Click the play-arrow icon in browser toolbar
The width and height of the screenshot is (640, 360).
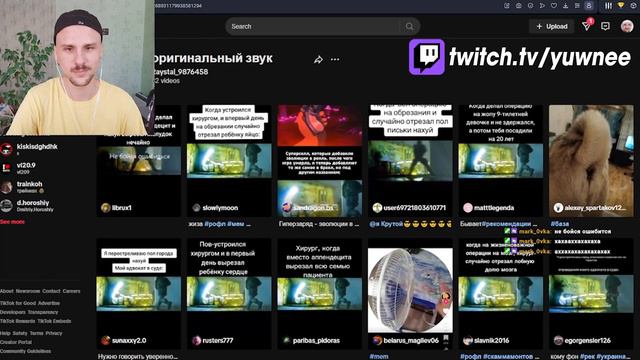coord(542,5)
